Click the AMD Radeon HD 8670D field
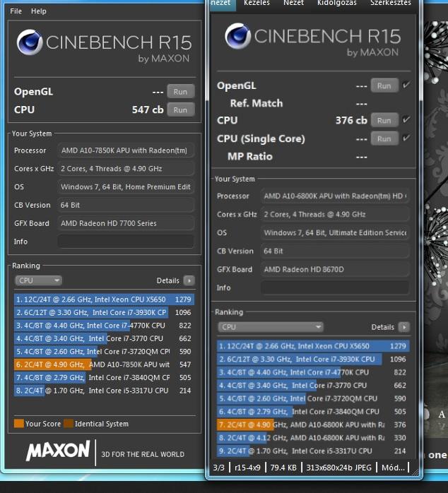 click(x=335, y=269)
